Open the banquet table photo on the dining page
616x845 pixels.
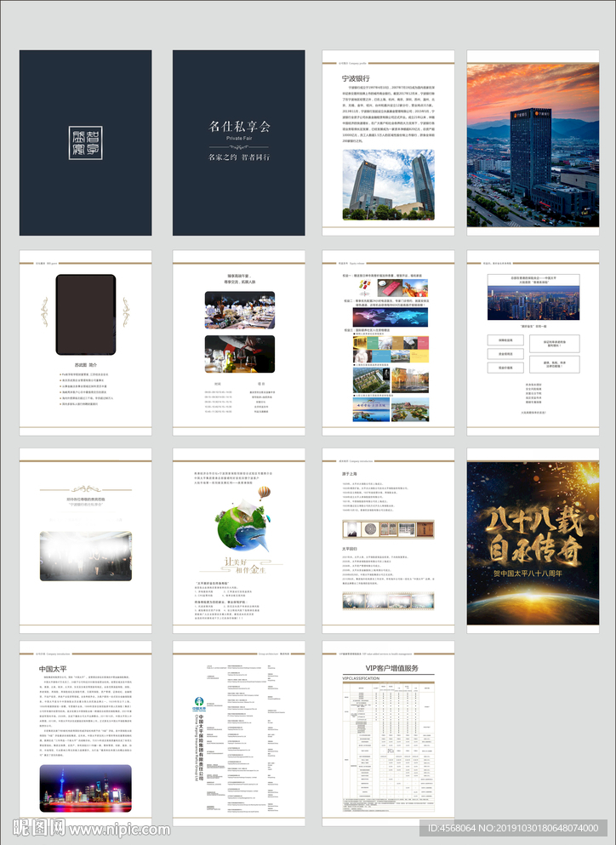[240, 310]
